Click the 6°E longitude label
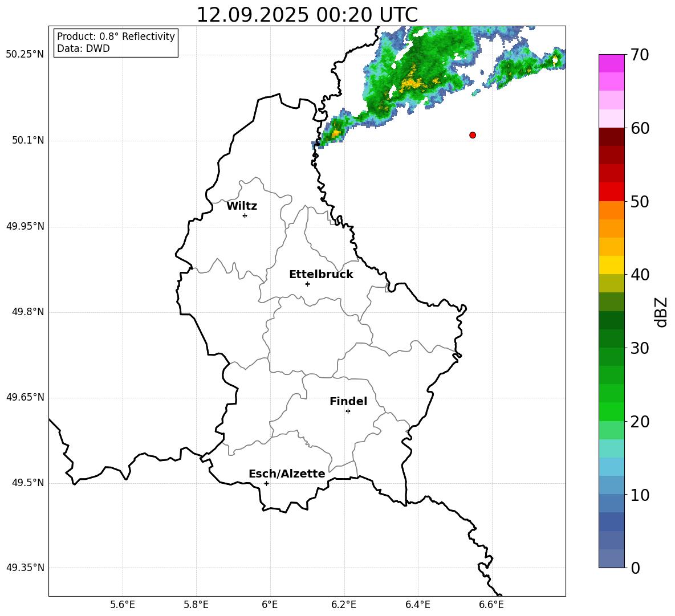This screenshot has height=616, width=675. pos(270,605)
